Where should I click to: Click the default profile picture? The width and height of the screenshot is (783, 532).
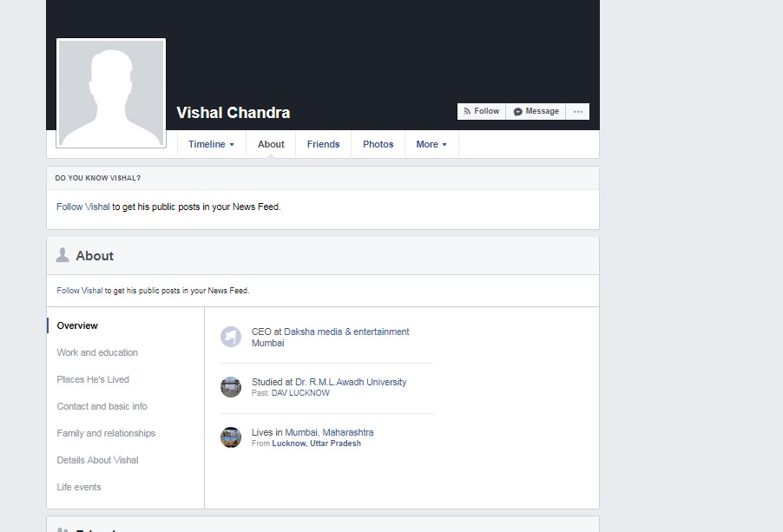coord(111,94)
